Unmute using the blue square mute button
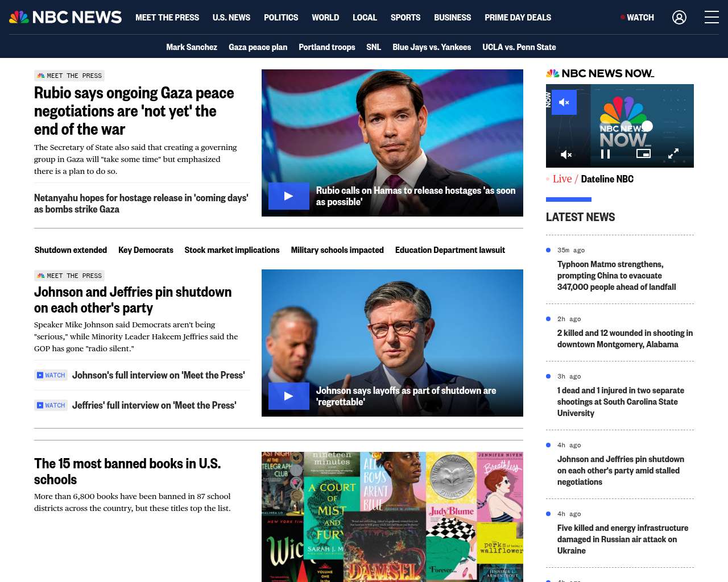 (564, 102)
